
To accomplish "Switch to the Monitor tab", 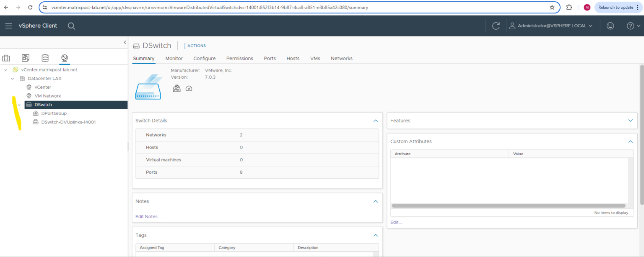I will 174,59.
